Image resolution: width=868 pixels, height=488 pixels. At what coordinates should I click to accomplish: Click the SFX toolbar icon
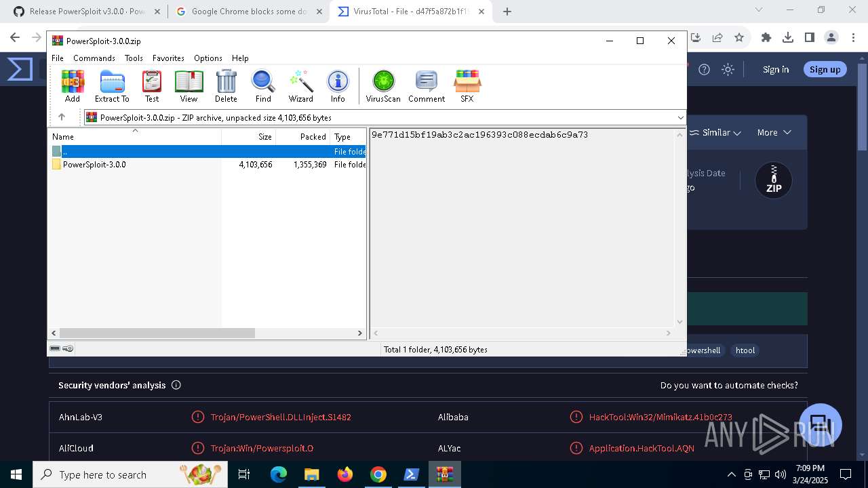pyautogui.click(x=467, y=86)
